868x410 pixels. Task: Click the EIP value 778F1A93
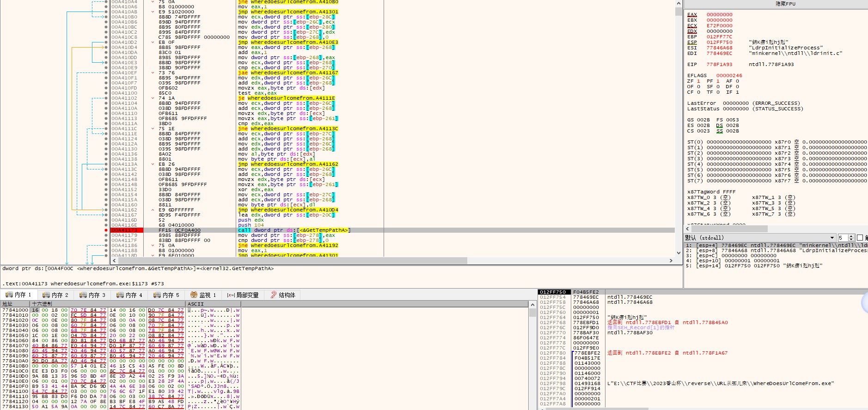[x=719, y=65]
